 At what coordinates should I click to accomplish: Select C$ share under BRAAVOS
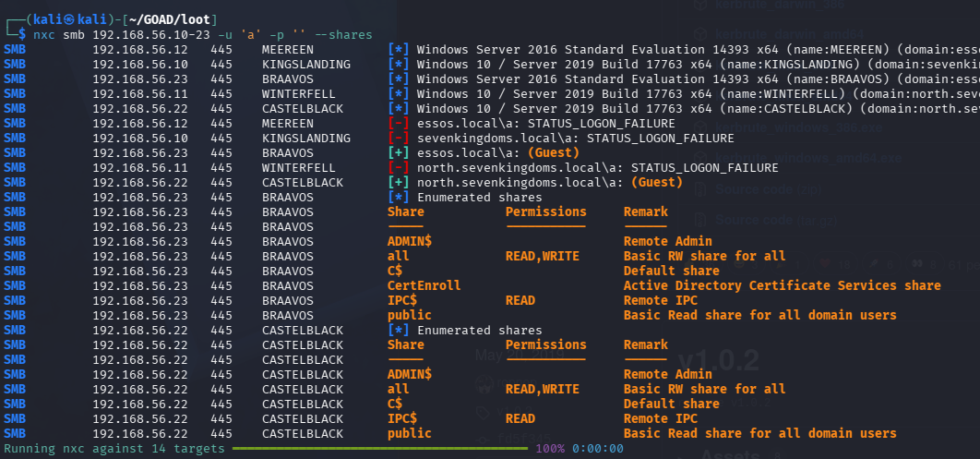point(394,271)
